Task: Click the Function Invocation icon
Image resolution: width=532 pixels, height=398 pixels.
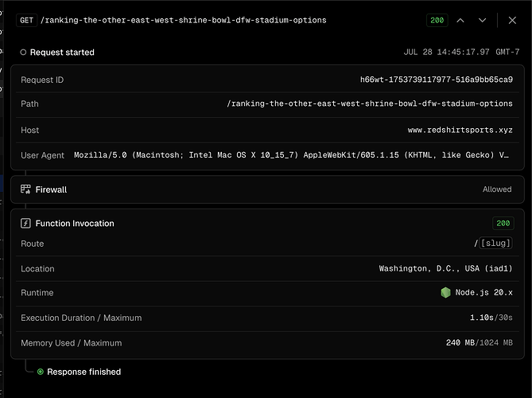Action: (x=26, y=224)
